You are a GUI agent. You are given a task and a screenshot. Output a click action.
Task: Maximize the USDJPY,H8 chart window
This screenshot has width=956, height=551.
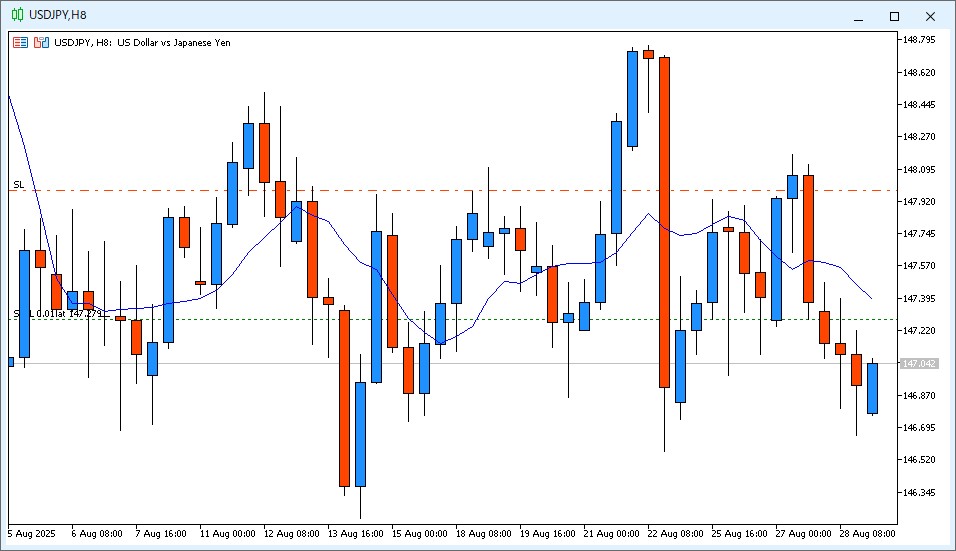pos(894,16)
